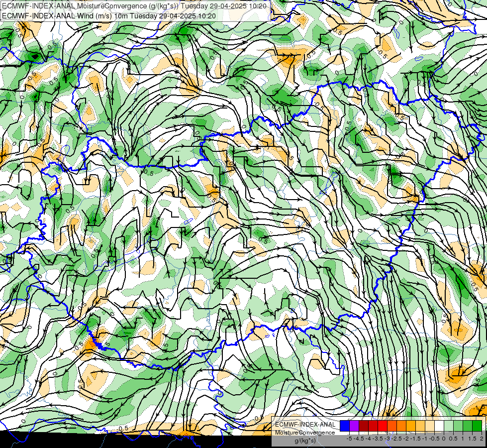This screenshot has height=448, width=487.
Task: Select the amber swatch between -2 and -1.5
Action: pos(411,426)
